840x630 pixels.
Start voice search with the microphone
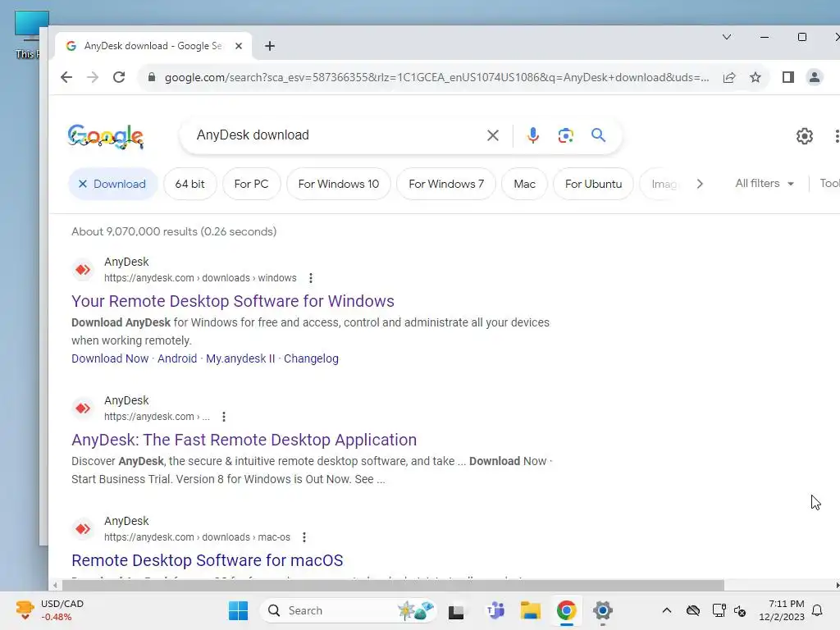pos(532,135)
